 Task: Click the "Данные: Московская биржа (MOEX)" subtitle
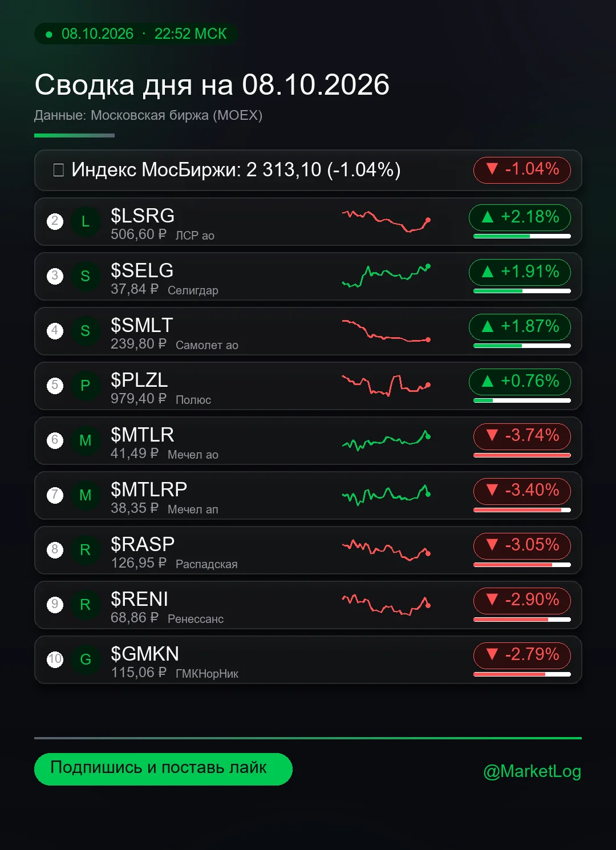point(148,115)
